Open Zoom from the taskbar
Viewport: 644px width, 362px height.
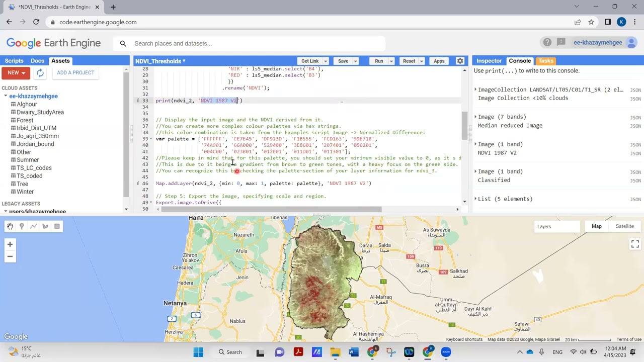[446, 352]
